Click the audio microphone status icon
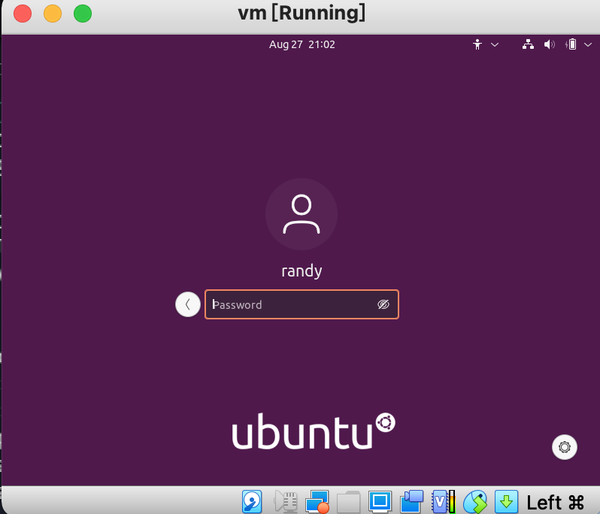The width and height of the screenshot is (600, 514). click(x=286, y=501)
